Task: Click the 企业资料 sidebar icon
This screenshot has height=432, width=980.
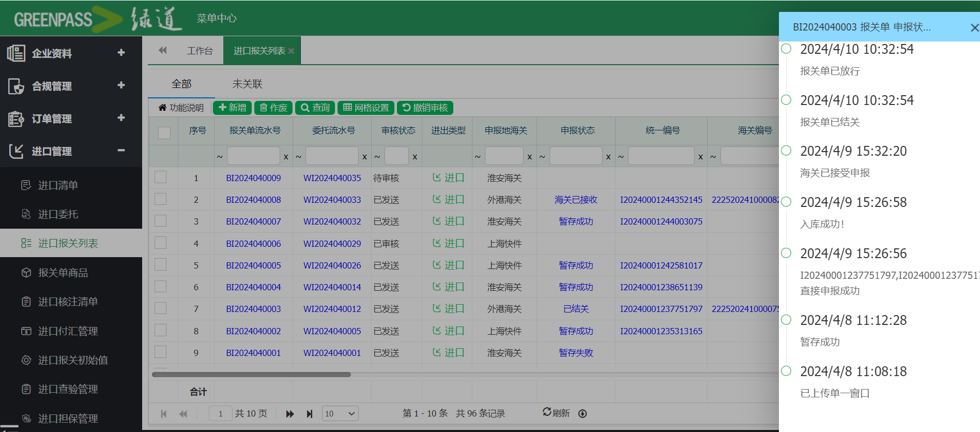Action: [16, 53]
